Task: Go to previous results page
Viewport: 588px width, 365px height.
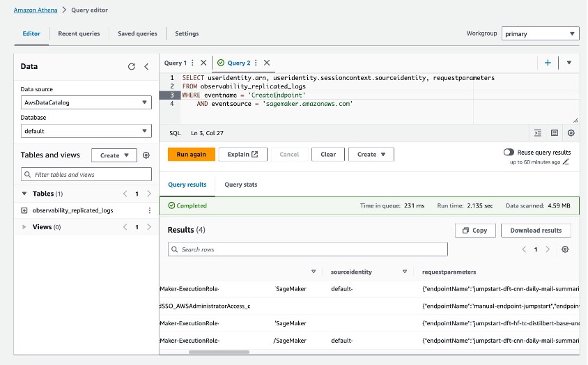Action: click(x=524, y=249)
